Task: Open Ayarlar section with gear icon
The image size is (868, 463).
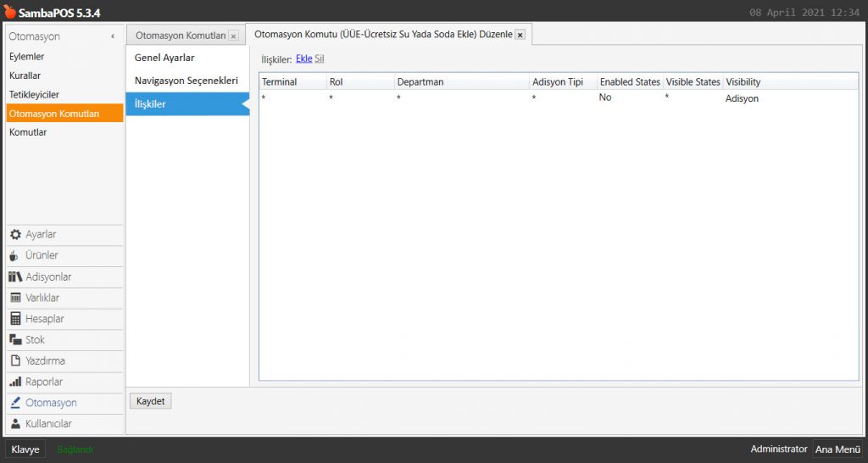Action: tap(41, 235)
